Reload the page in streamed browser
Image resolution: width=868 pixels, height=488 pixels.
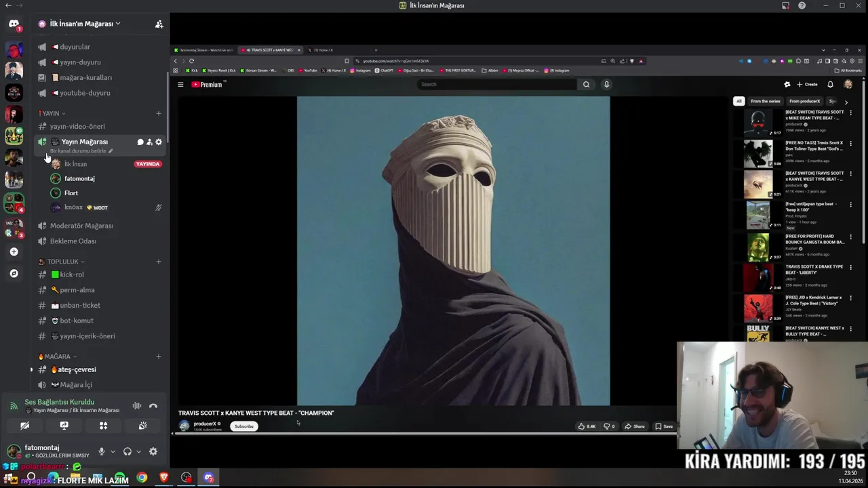coord(191,61)
